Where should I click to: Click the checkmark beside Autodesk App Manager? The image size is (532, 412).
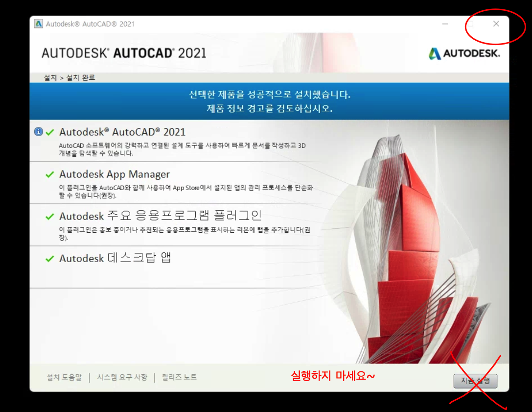click(50, 174)
